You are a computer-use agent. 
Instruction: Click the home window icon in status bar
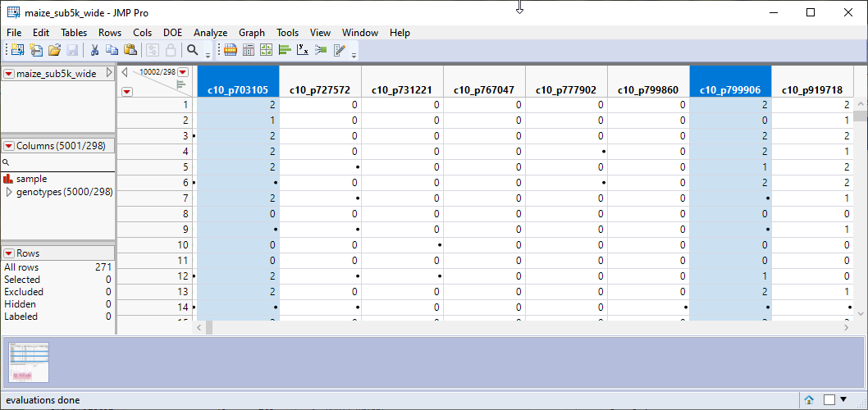click(x=809, y=399)
